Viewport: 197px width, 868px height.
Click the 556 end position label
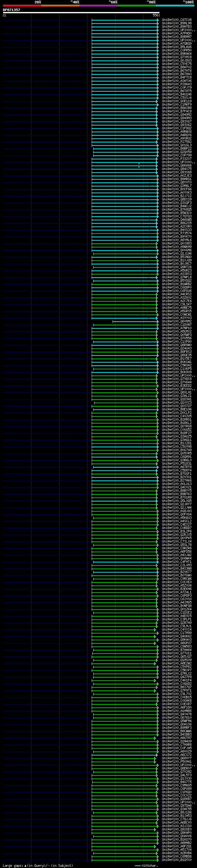tap(155, 15)
